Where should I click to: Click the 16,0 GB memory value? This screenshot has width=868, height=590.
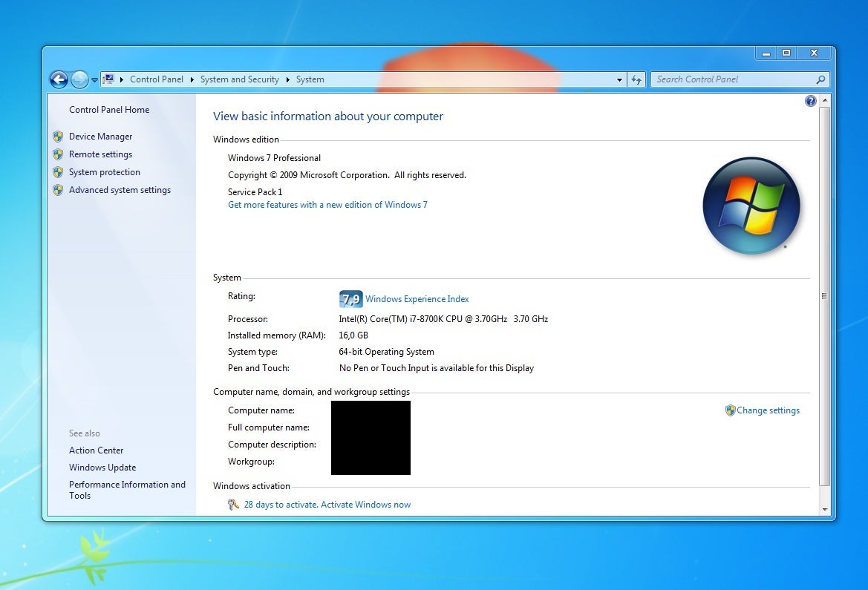pyautogui.click(x=353, y=335)
